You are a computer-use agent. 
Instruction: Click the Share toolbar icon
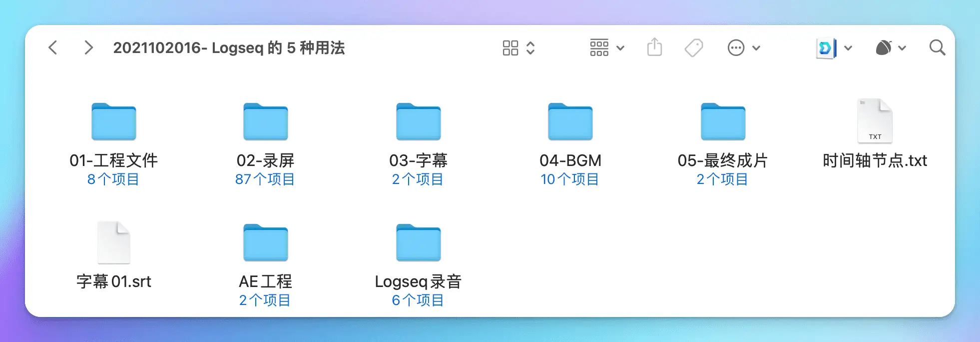654,47
